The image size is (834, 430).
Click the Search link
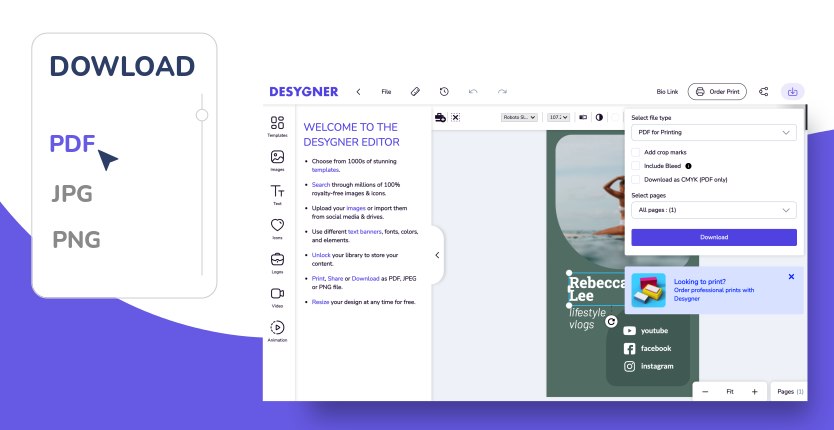(321, 185)
